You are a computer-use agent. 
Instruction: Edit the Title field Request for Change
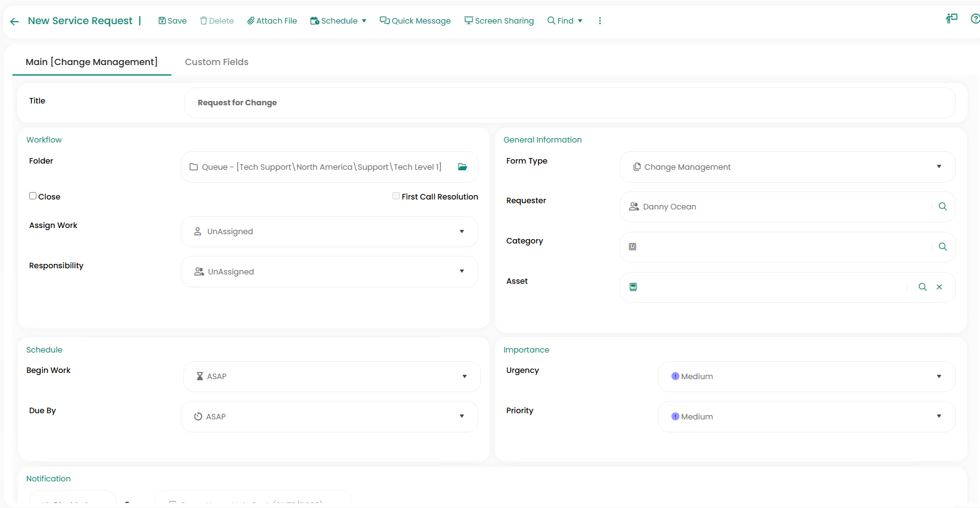click(x=570, y=103)
